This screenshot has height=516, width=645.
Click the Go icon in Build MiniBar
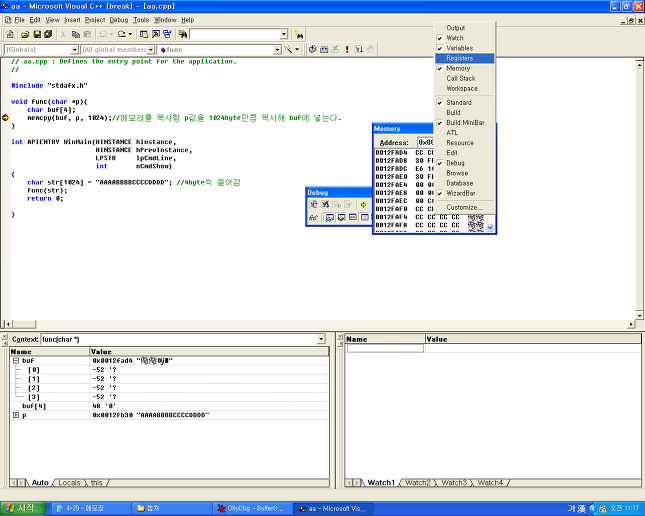[359, 49]
